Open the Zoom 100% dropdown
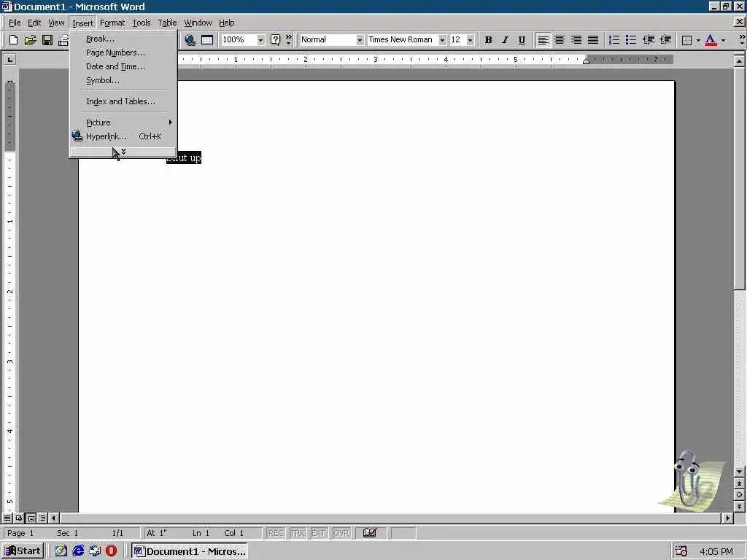The width and height of the screenshot is (747, 560). pos(260,40)
